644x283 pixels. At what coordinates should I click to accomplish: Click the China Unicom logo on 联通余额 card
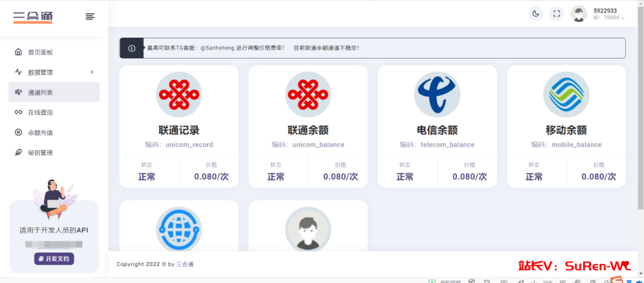point(308,94)
